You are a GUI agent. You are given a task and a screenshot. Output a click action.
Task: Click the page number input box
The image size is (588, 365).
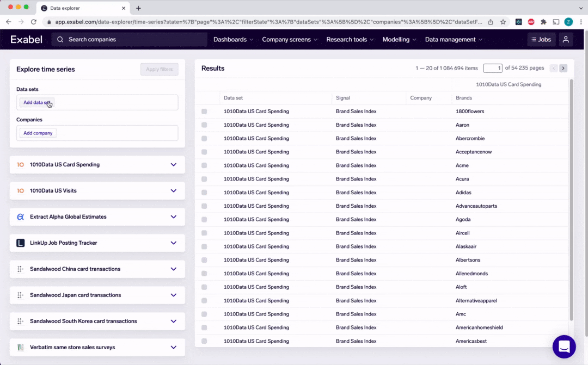tap(493, 68)
